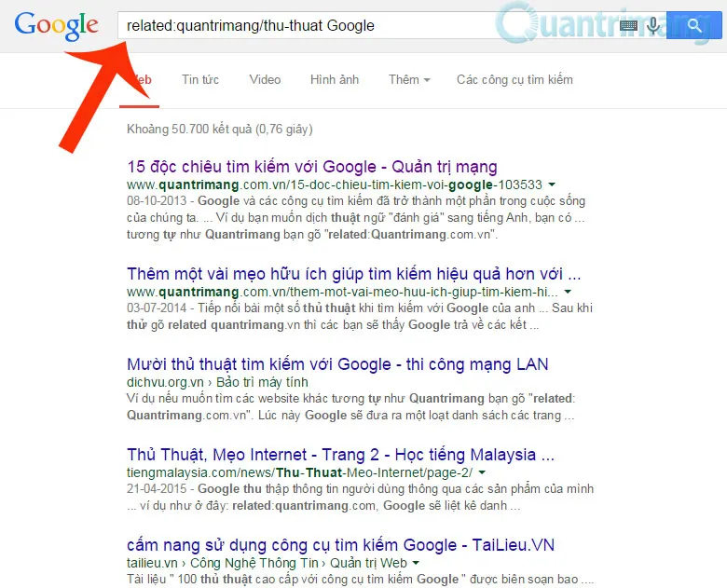Switch to Hình ảnh tab
727x588 pixels.
[335, 80]
